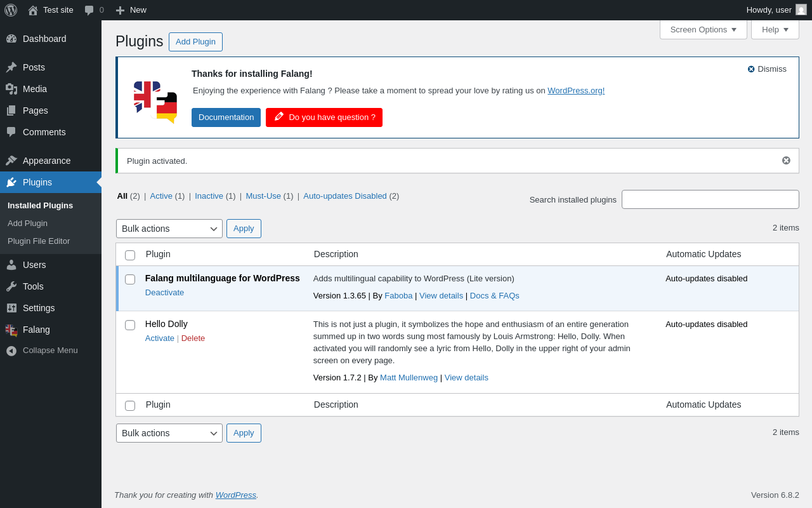Open the top Bulk actions dropdown

click(169, 229)
